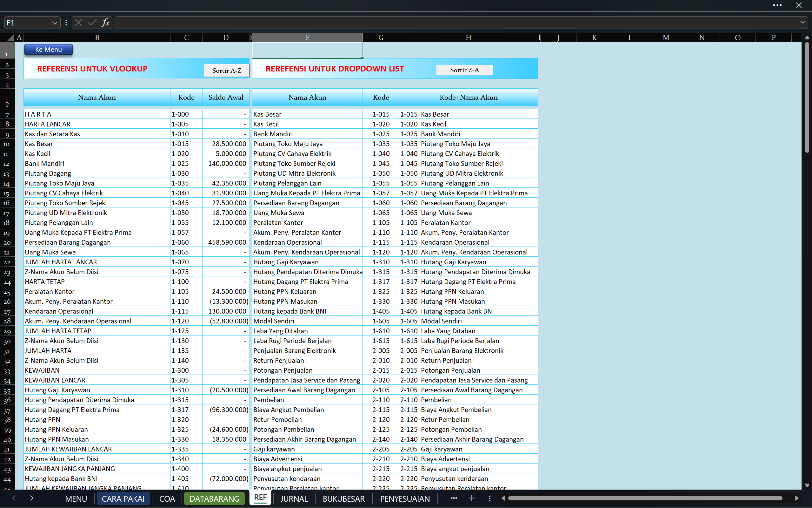The image size is (812, 508).
Task: Click sheet tab bar options dots
Action: [490, 498]
